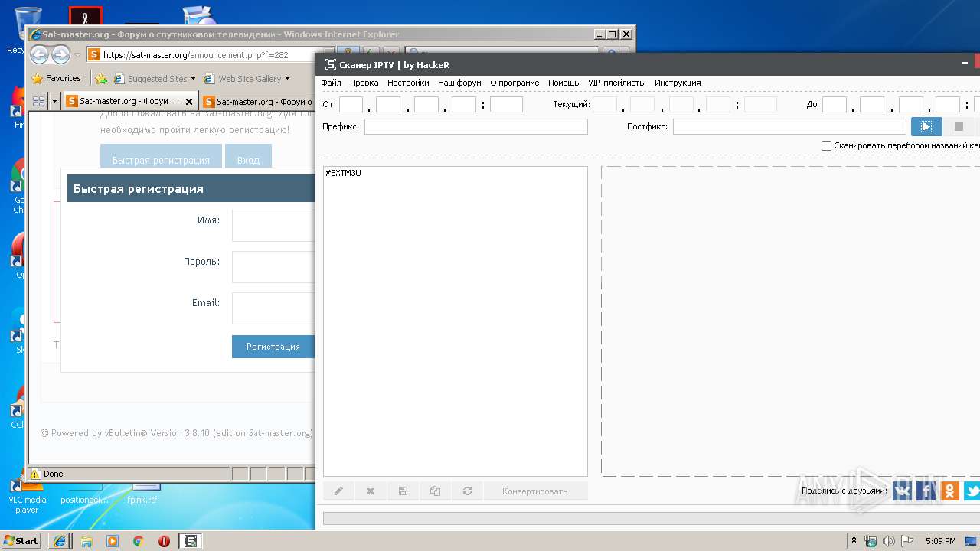Open the Windows Start menu
Screen dimensions: 980x551
pos(21,540)
